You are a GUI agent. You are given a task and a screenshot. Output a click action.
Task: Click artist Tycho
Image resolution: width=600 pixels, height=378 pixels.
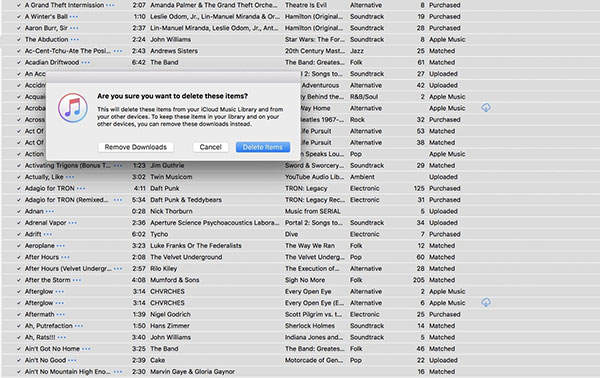coord(159,234)
